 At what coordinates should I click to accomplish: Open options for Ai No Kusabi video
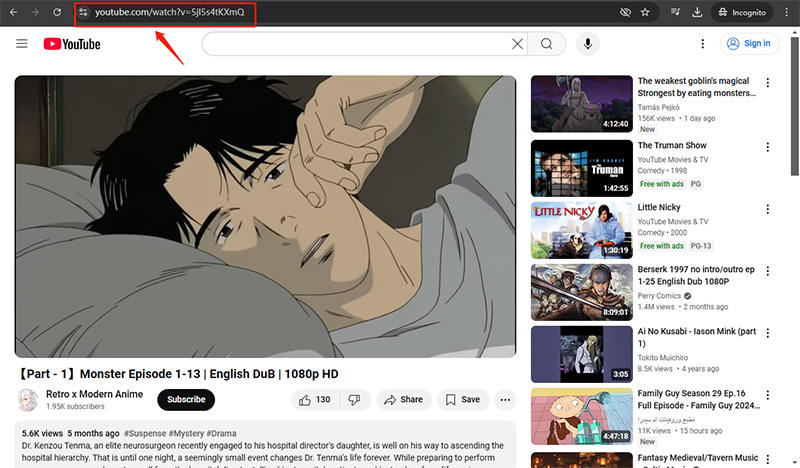768,333
